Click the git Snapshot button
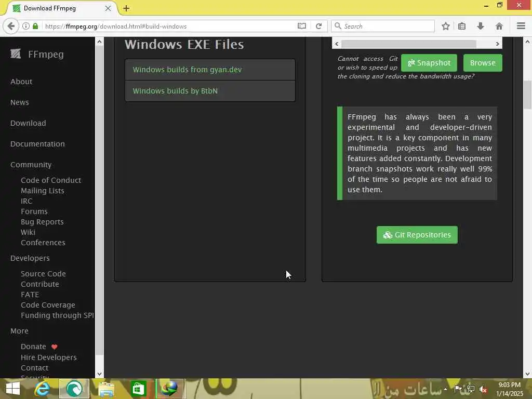This screenshot has height=399, width=532. coord(429,63)
